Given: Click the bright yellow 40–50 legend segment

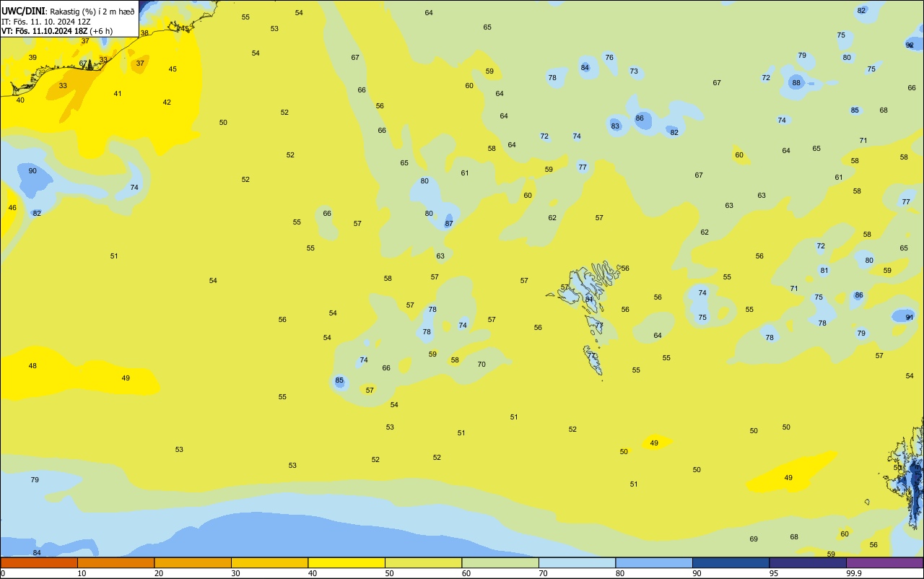Looking at the screenshot, I should (346, 562).
